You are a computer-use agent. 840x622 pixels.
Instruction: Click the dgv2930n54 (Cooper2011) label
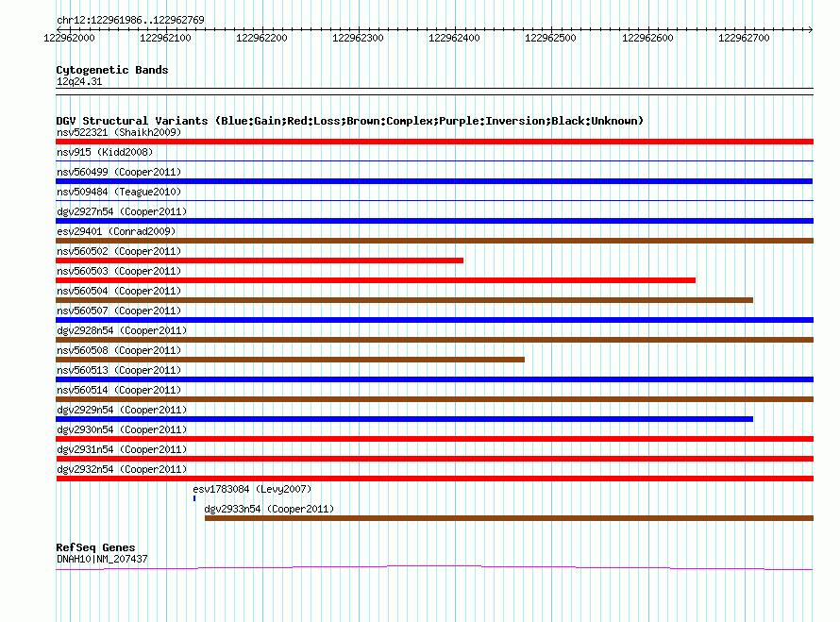coord(122,429)
